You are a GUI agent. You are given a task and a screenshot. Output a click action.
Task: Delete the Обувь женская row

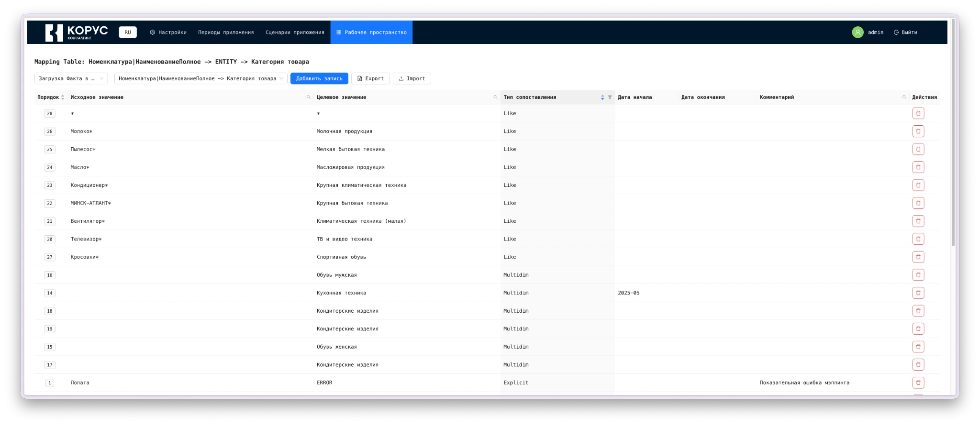coord(918,347)
